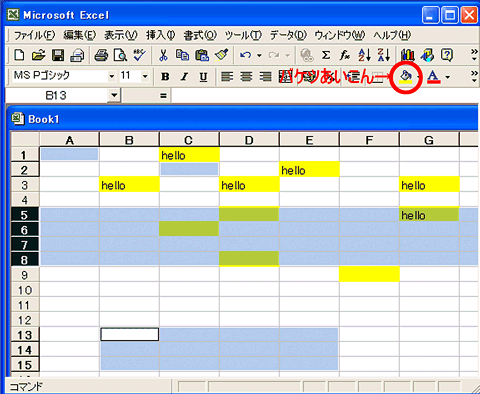Click the green highlighted cell D8
The width and height of the screenshot is (480, 394).
[249, 259]
